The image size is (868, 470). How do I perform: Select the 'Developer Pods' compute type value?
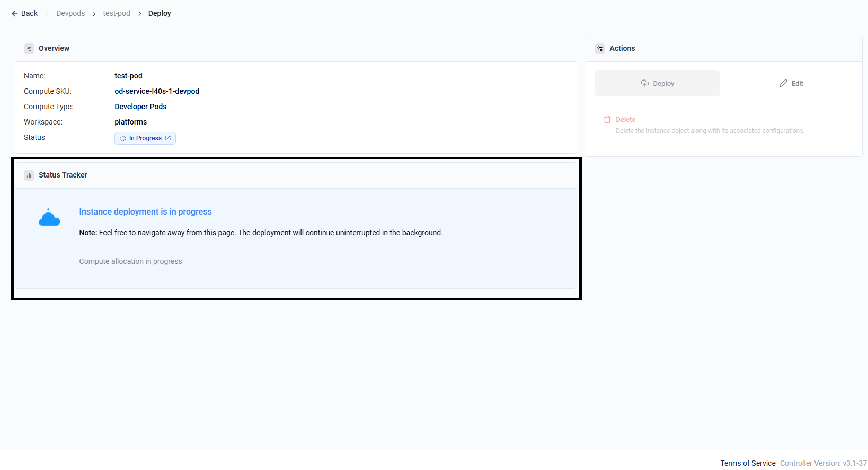[x=140, y=107]
